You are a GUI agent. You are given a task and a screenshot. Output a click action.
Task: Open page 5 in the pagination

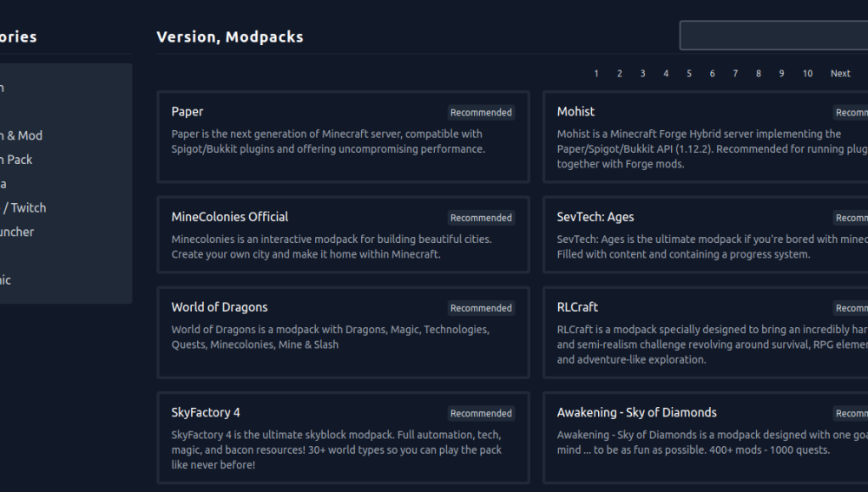pos(689,74)
